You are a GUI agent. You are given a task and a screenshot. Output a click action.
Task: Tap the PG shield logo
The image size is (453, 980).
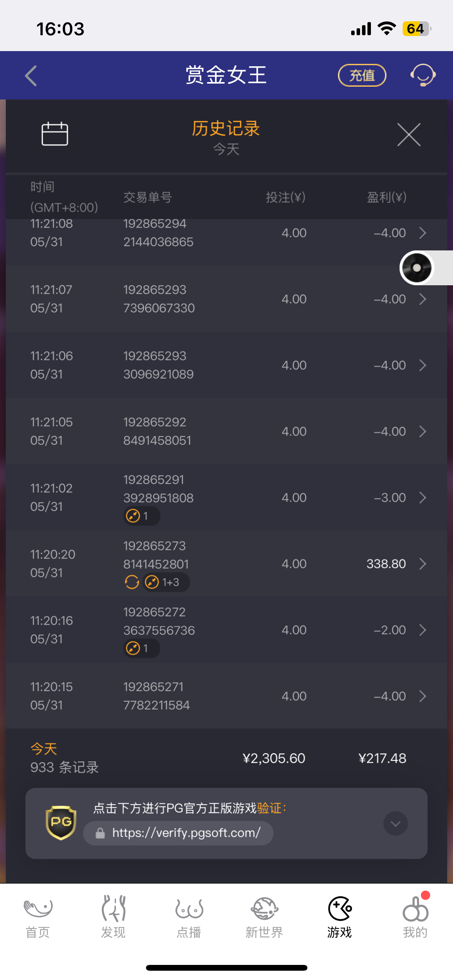61,823
